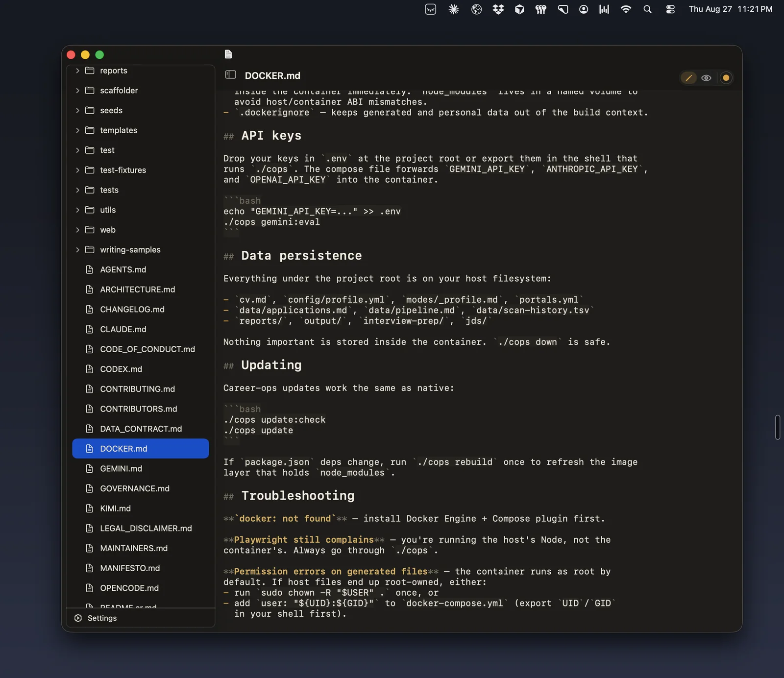Expand the reports folder chevron

[x=77, y=71]
